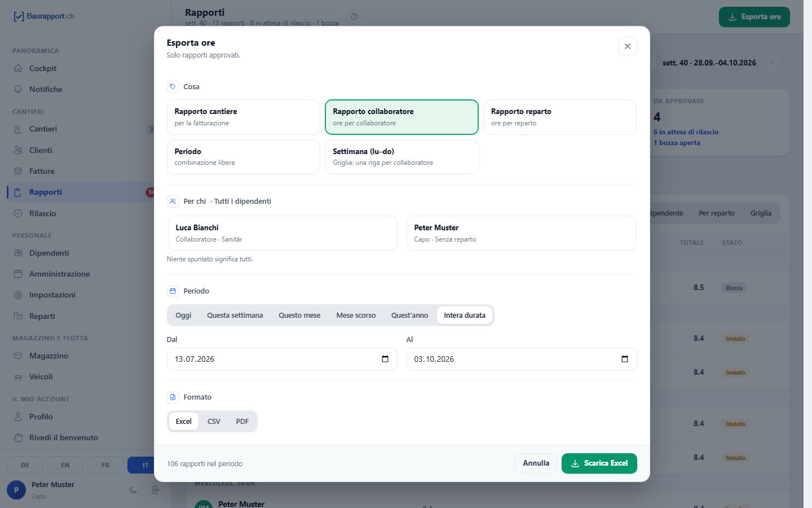Close the Esporta ore dialog
The width and height of the screenshot is (812, 508).
628,46
